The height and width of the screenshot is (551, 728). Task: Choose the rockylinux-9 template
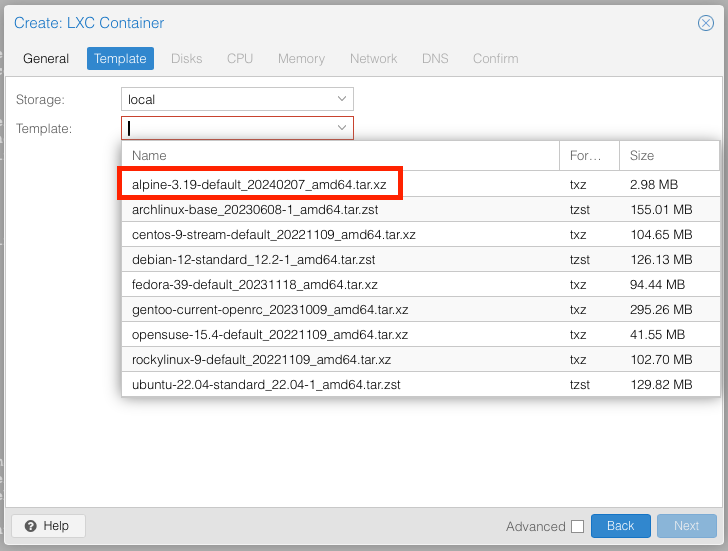(x=261, y=360)
